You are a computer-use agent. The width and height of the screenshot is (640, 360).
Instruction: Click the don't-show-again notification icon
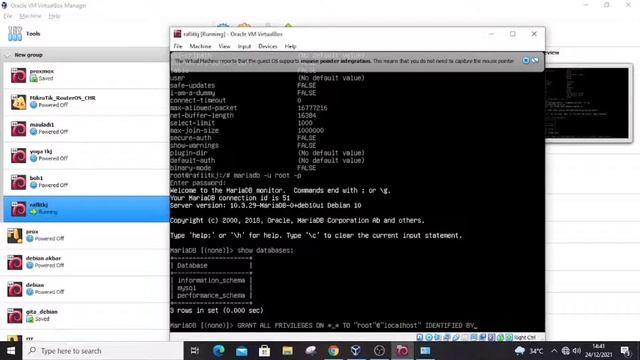[x=535, y=60]
